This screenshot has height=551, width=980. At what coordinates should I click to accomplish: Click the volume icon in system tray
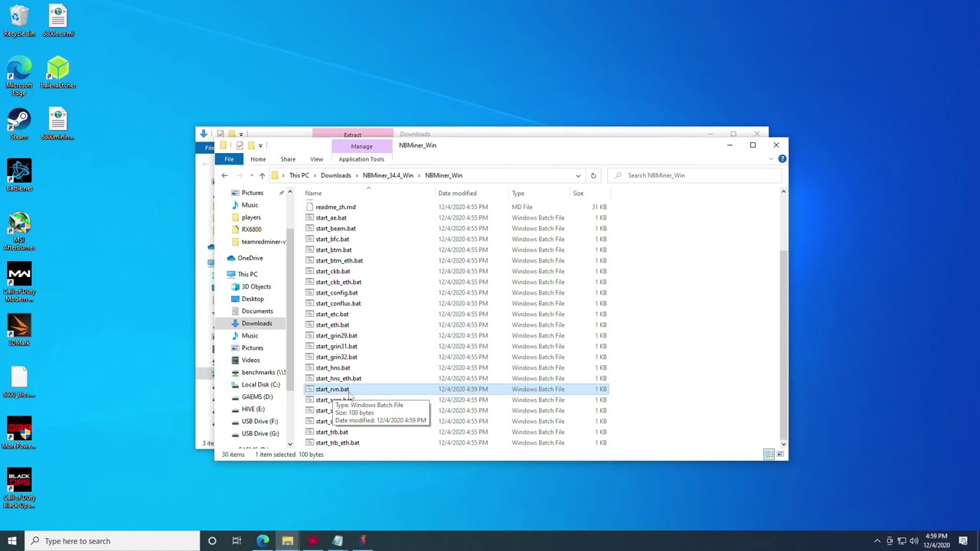point(914,541)
